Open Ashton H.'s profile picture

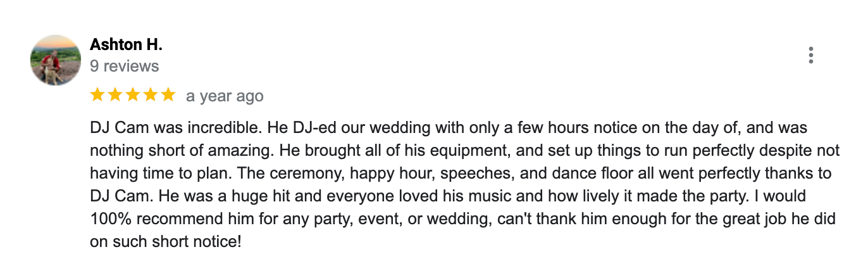coord(56,60)
